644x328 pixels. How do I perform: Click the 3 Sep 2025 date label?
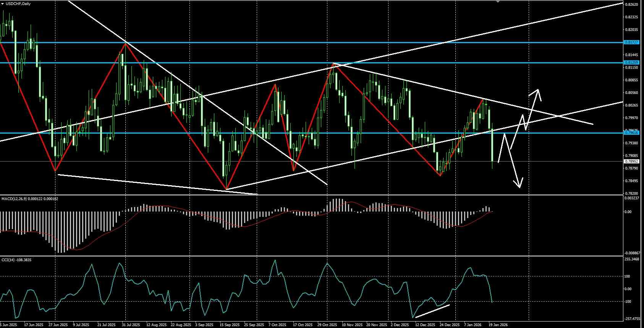[x=204, y=325]
